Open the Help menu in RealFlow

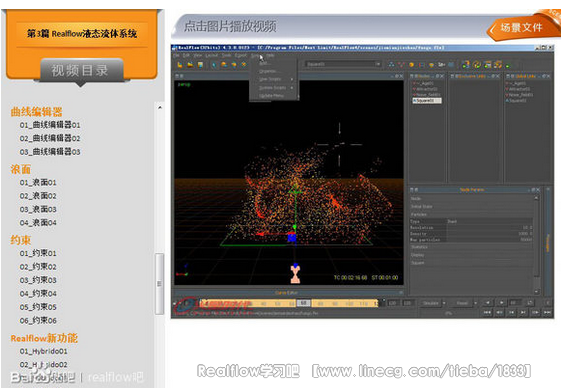pos(270,56)
